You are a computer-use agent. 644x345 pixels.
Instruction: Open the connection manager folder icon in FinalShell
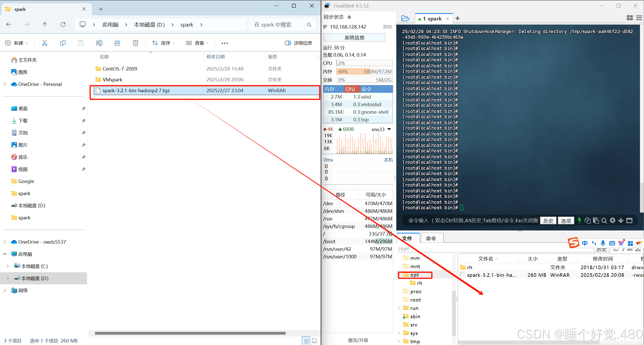(x=405, y=18)
